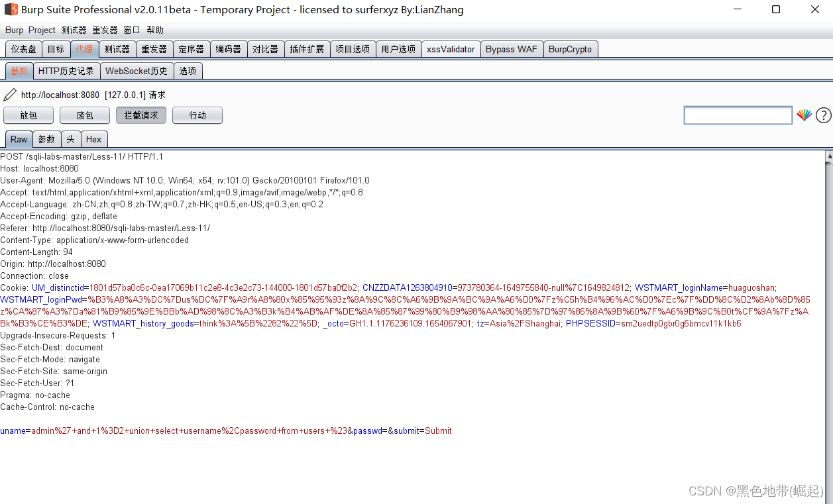This screenshot has width=833, height=504.
Task: Click the 放包 forward button
Action: (28, 115)
